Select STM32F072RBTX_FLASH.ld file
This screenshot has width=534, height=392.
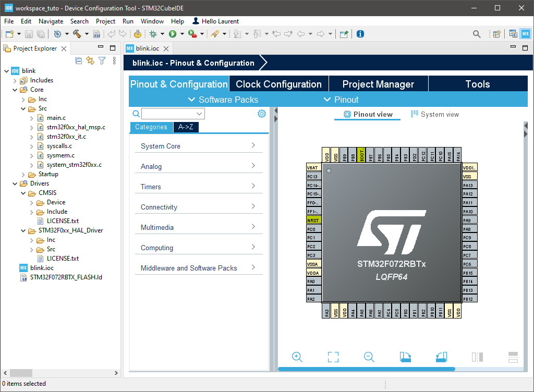coord(66,277)
